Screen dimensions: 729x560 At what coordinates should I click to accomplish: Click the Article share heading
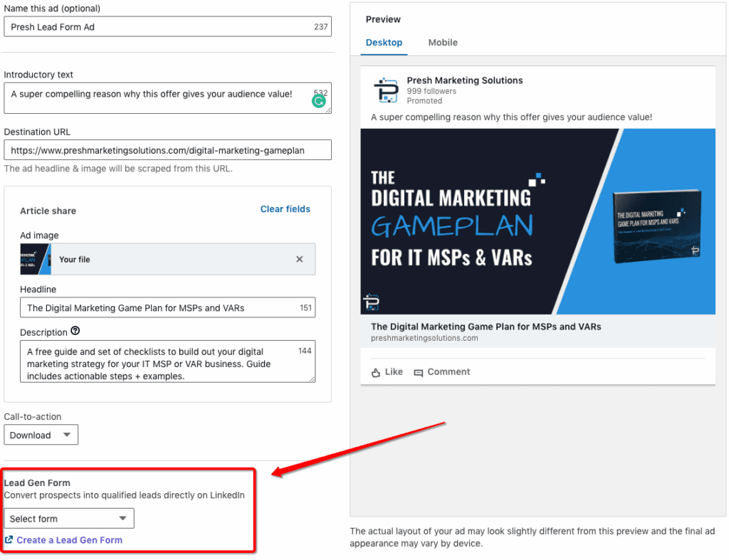coord(48,211)
